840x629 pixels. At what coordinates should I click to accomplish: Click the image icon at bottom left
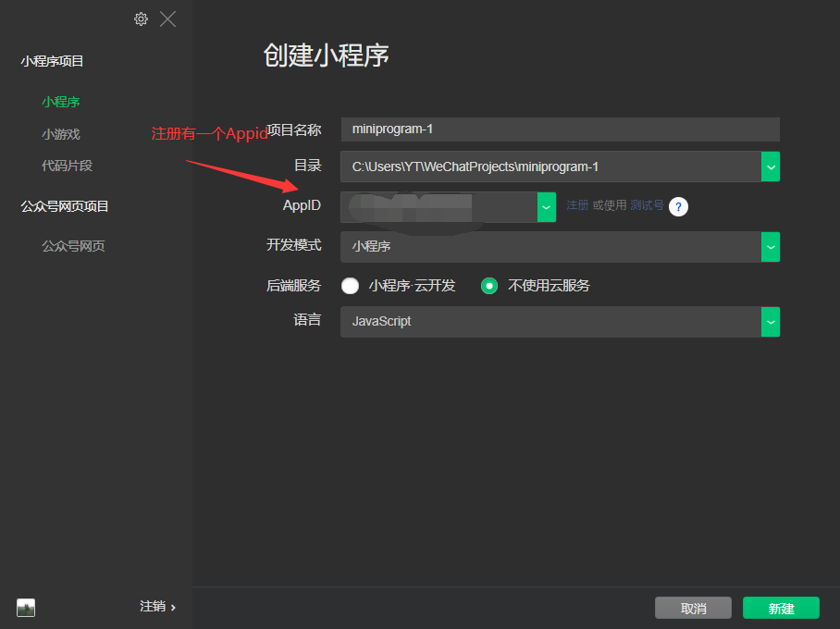pos(25,608)
